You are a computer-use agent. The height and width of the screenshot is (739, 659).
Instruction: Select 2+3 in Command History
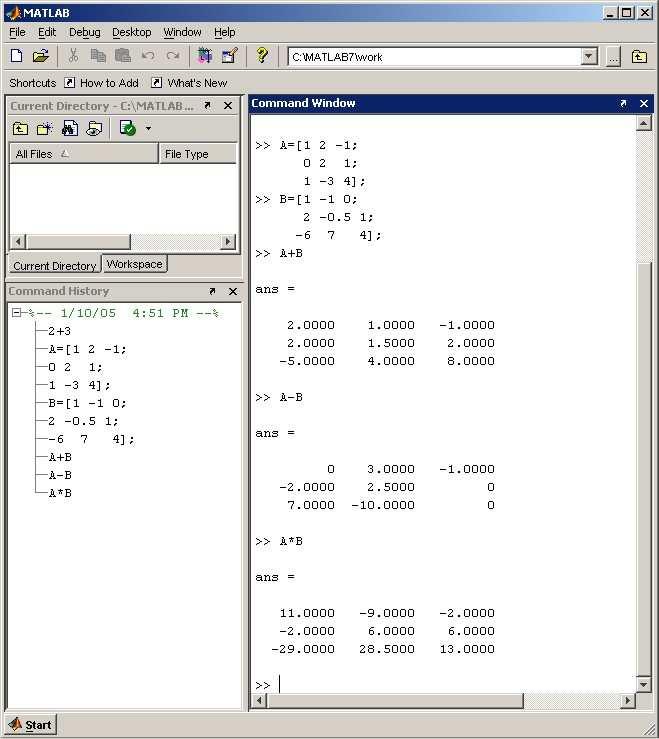[59, 331]
